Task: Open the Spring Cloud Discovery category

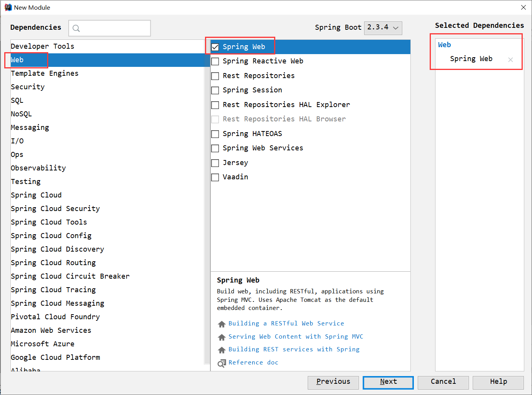Action: pos(107,249)
